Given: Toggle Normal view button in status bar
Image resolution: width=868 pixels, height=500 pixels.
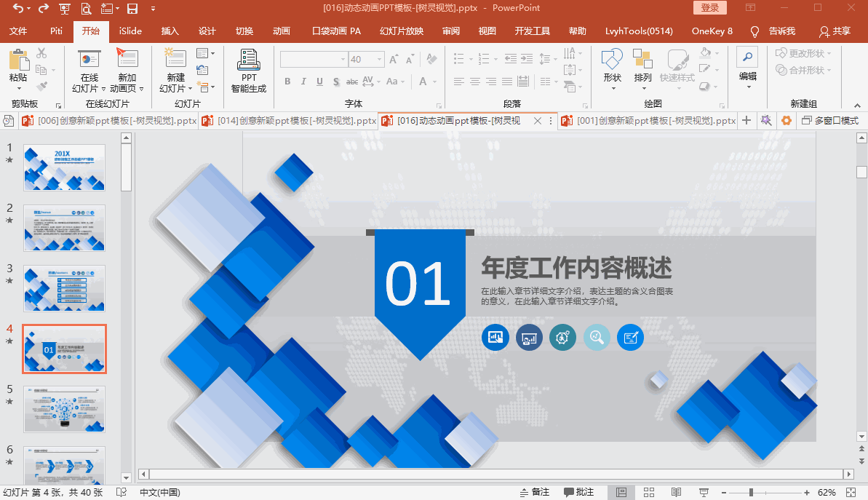Looking at the screenshot, I should click(621, 492).
